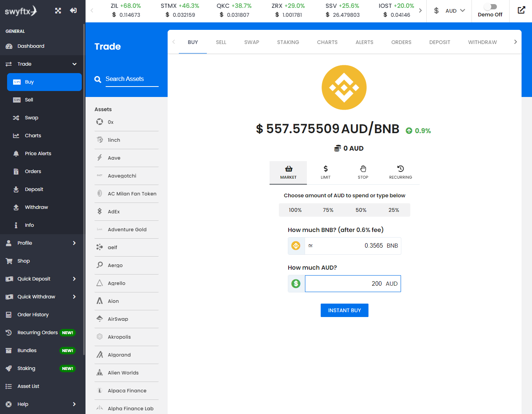Switch to the CHARTS tab
This screenshot has width=532, height=414.
click(x=327, y=42)
